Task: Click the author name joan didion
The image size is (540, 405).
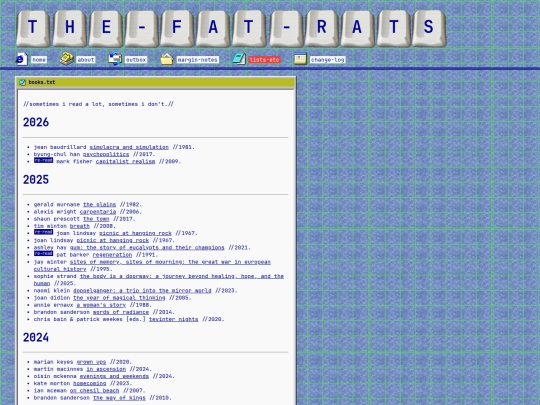Action: pos(52,298)
